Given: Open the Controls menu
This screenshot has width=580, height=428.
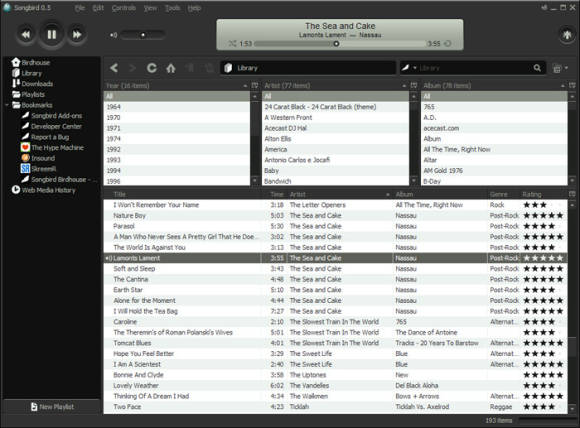Looking at the screenshot, I should tap(124, 8).
